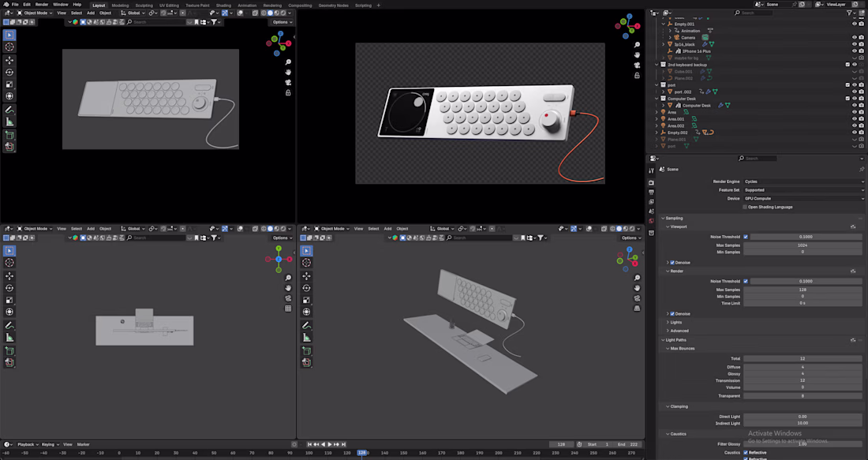The image size is (868, 460).
Task: Open the Device GPU Compute dropdown
Action: (803, 198)
